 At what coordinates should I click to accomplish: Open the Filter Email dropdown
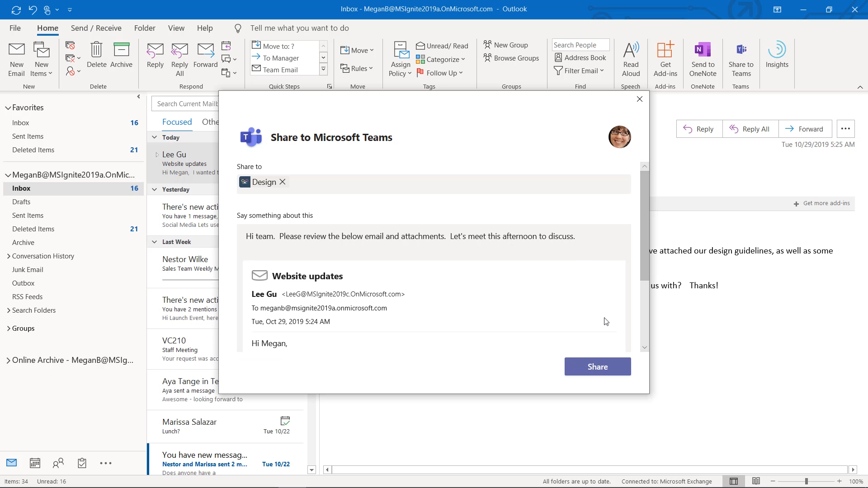coord(579,70)
